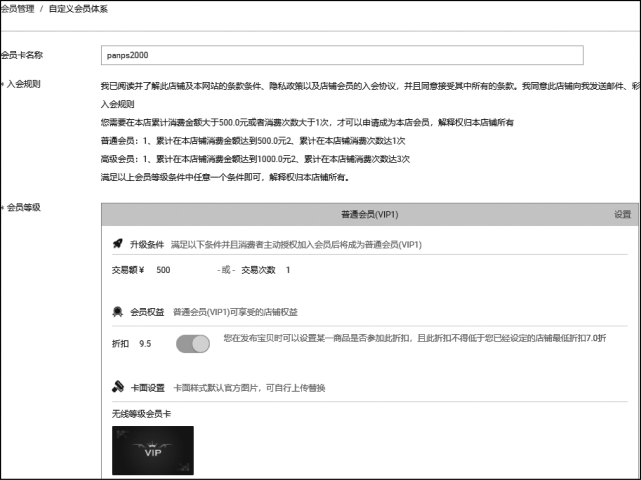
Task: Click the rocket icon beside 升级条件
Action: tap(118, 244)
